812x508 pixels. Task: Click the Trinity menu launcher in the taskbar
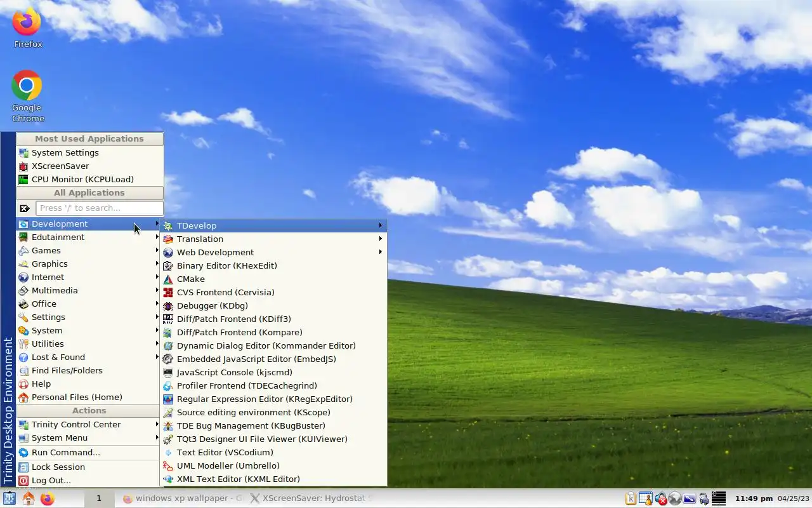point(9,498)
